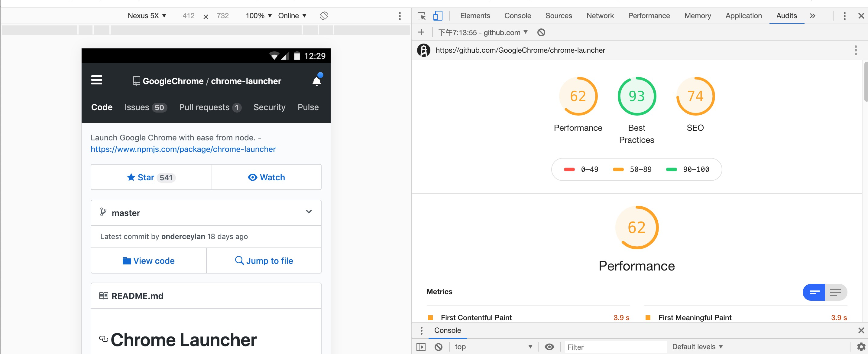Switch to the Elements tab

point(475,16)
